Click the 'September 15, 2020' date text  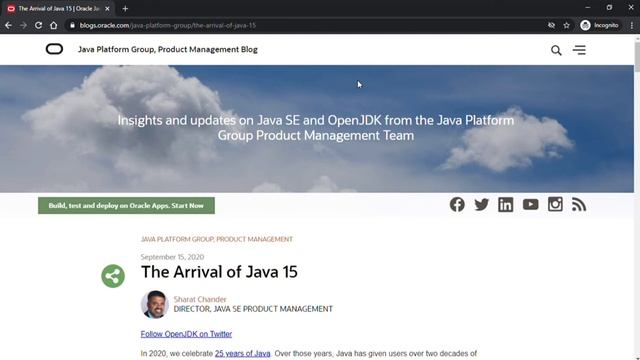tap(172, 257)
